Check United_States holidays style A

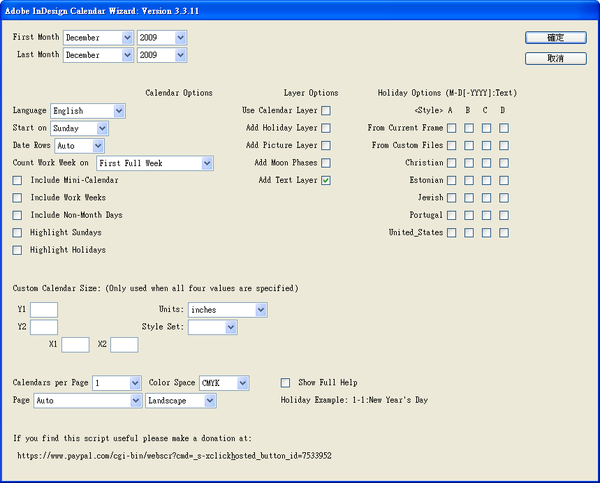pos(452,233)
